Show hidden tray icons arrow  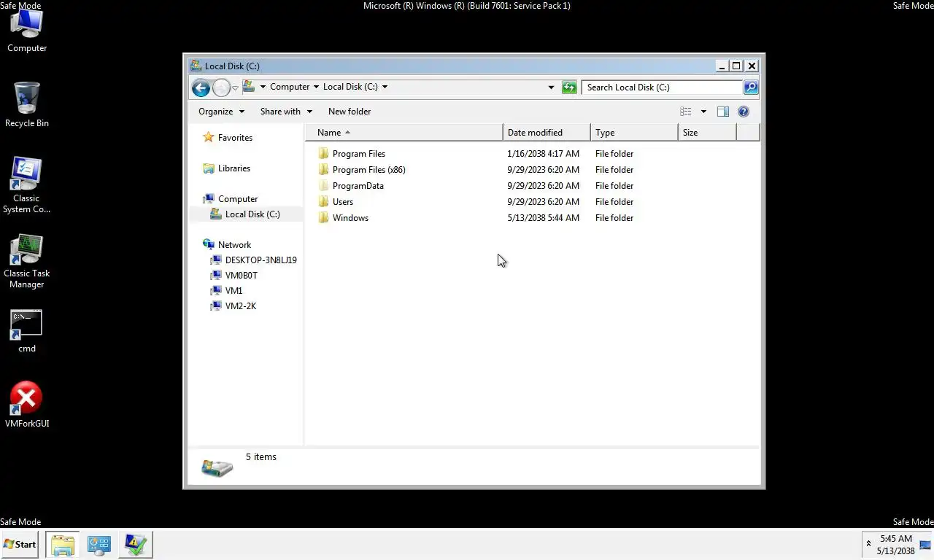868,544
